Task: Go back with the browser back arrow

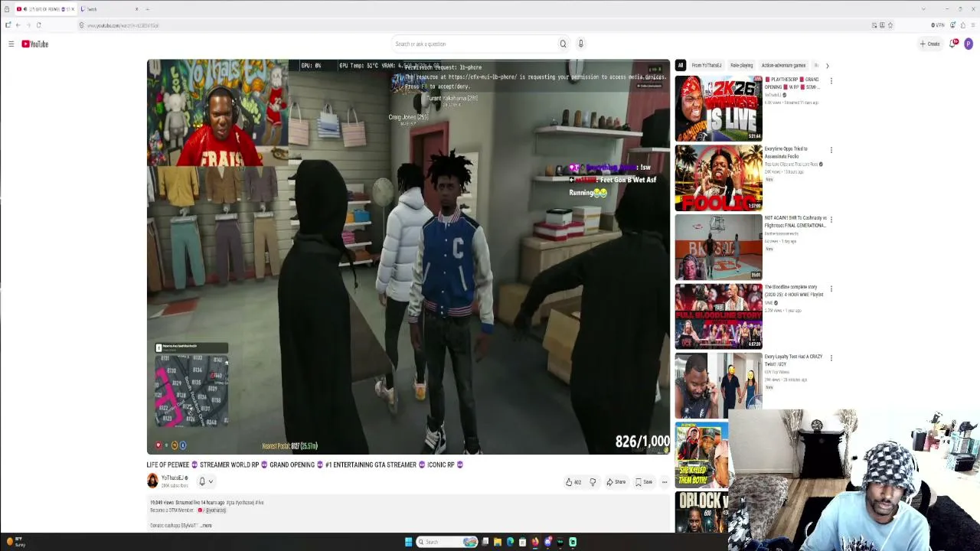Action: (x=18, y=25)
